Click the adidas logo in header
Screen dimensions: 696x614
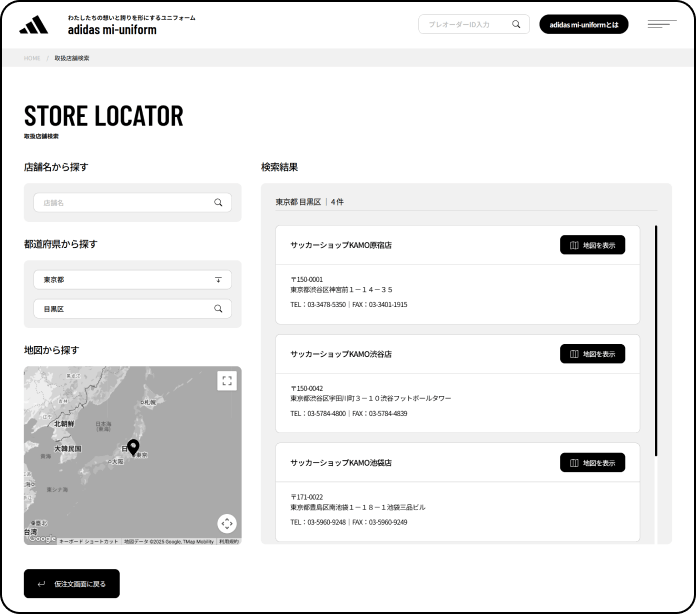(33, 24)
